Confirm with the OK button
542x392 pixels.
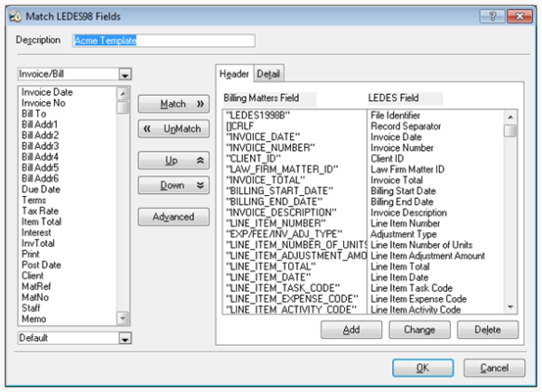(423, 368)
